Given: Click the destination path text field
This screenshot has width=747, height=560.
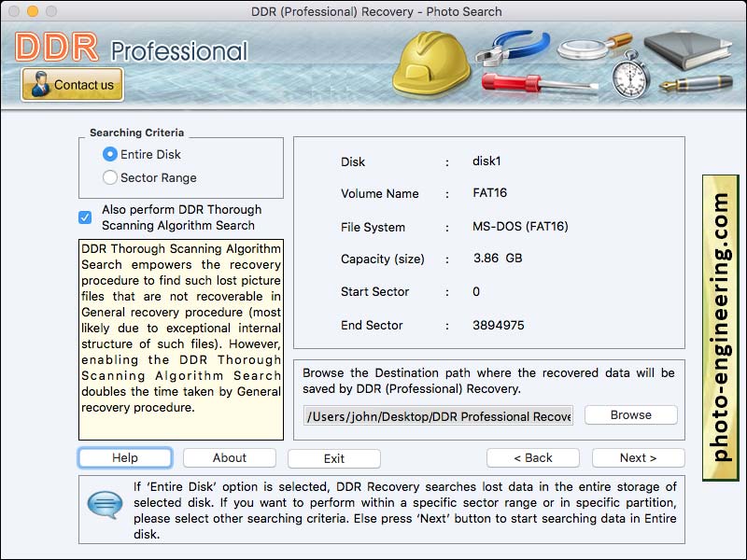Looking at the screenshot, I should coord(439,416).
